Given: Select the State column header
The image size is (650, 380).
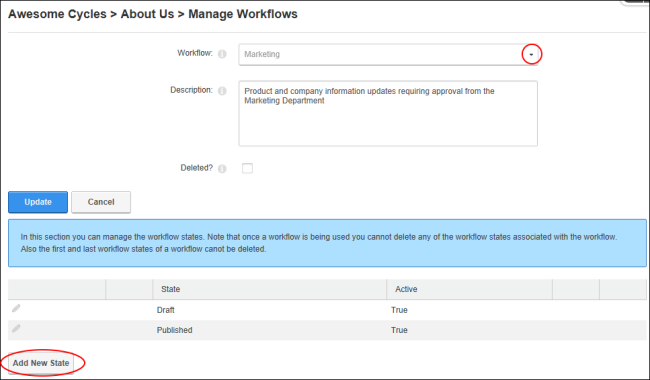Looking at the screenshot, I should [x=170, y=289].
